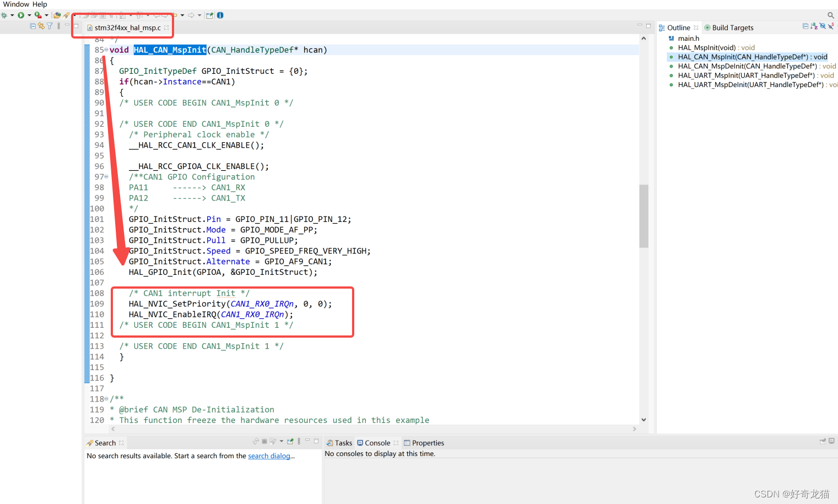Collapse all in left project panel
Screen dimensions: 838x504
(33, 26)
